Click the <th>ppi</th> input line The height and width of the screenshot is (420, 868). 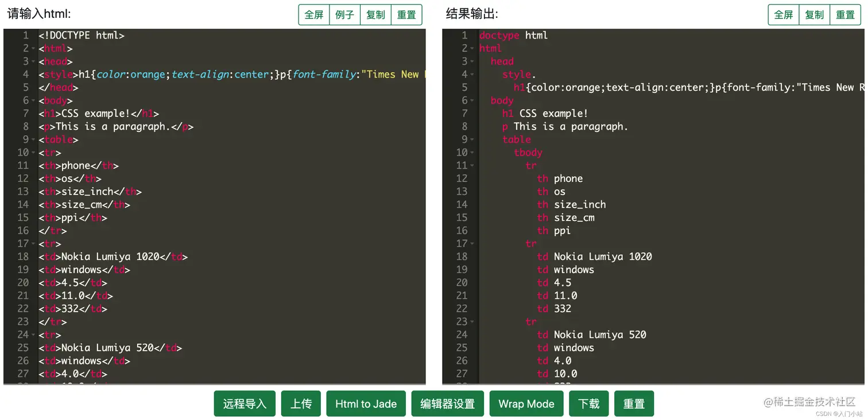[x=73, y=218]
